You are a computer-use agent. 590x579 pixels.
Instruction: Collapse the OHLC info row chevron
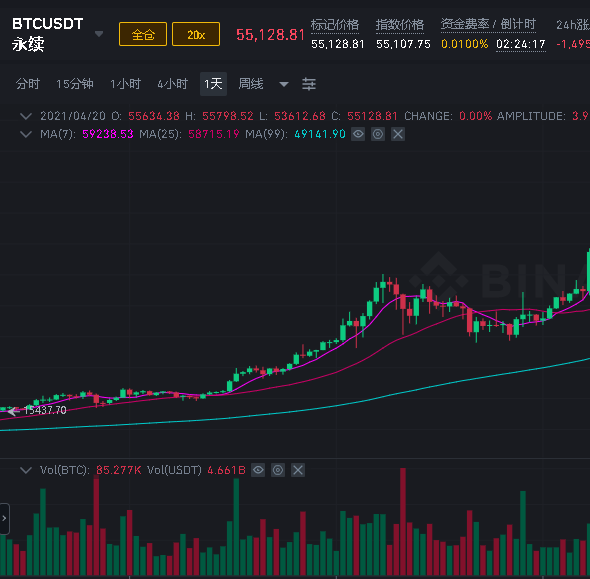pos(26,116)
